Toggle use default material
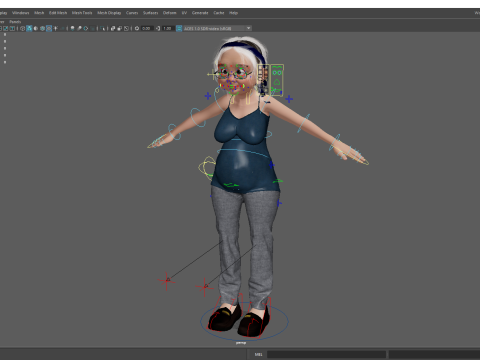Screen dimensions: 480x360 [x=36, y=28]
